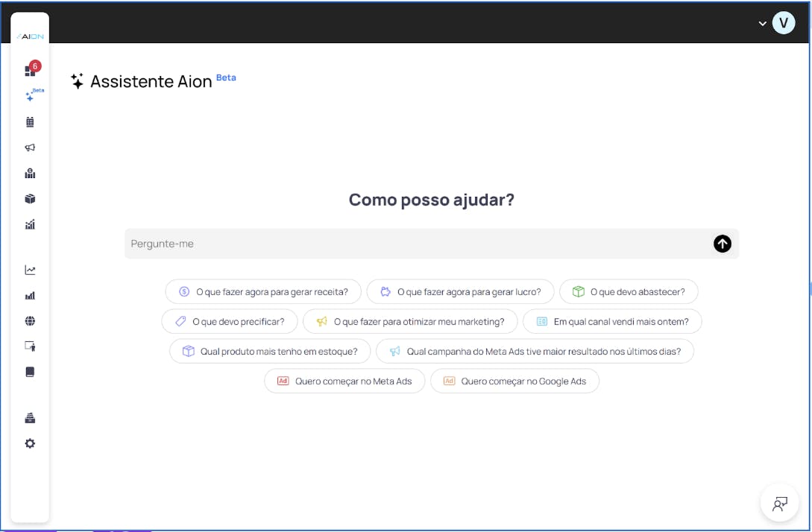
Task: Click the blue Beta label beside title
Action: [226, 77]
